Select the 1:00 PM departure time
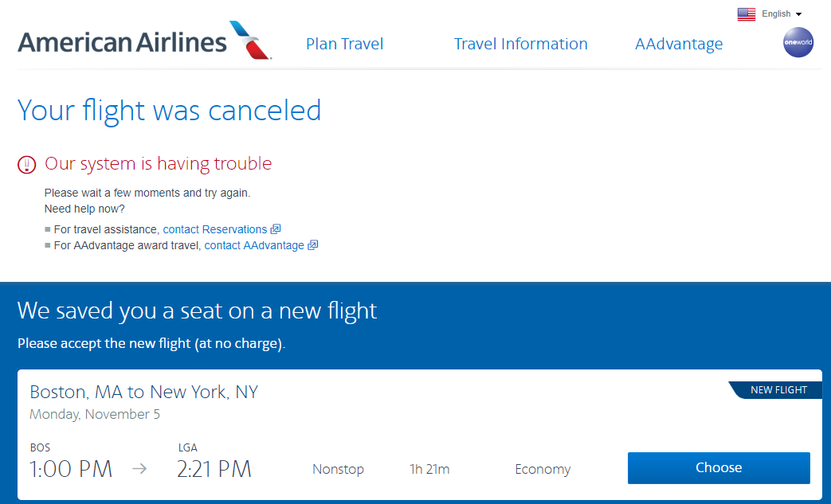This screenshot has width=831, height=504. pos(71,469)
